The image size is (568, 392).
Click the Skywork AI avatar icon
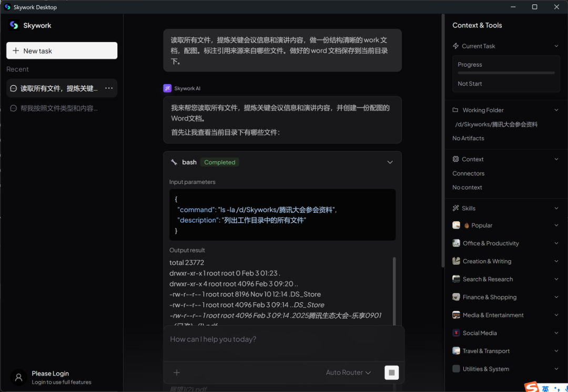click(168, 88)
